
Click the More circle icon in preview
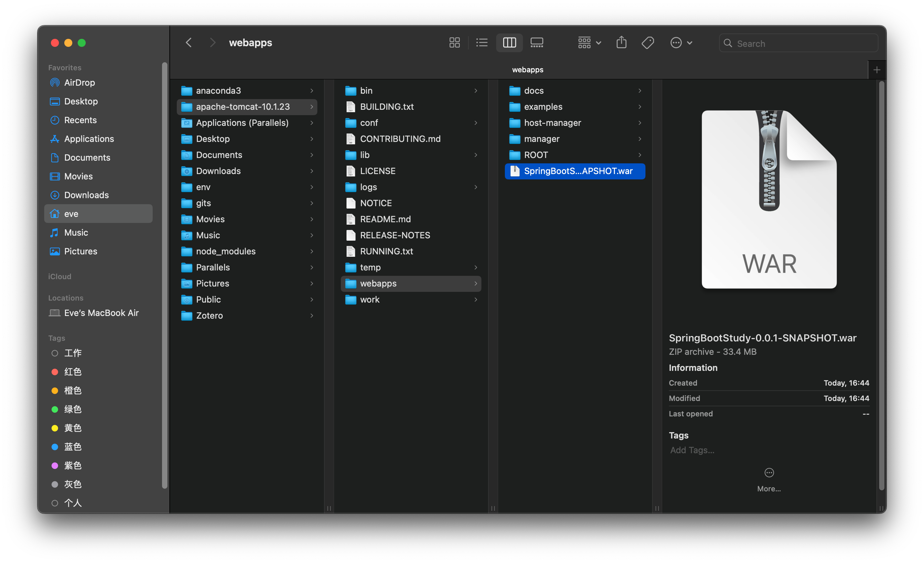[x=769, y=473]
